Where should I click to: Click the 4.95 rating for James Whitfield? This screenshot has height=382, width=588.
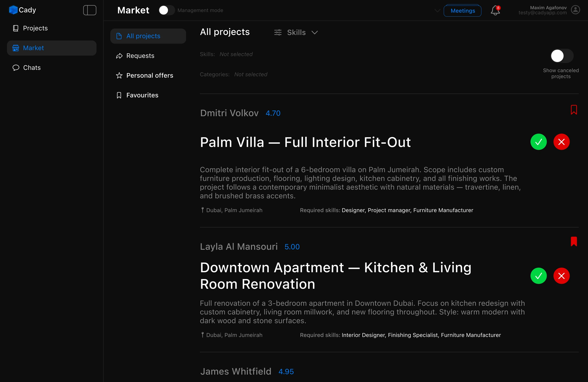click(x=286, y=372)
